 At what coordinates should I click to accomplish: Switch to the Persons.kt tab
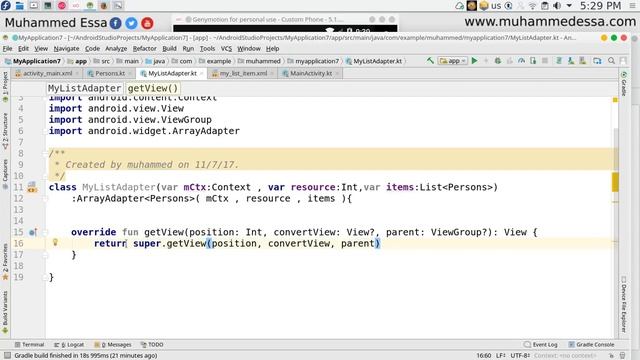(109, 73)
